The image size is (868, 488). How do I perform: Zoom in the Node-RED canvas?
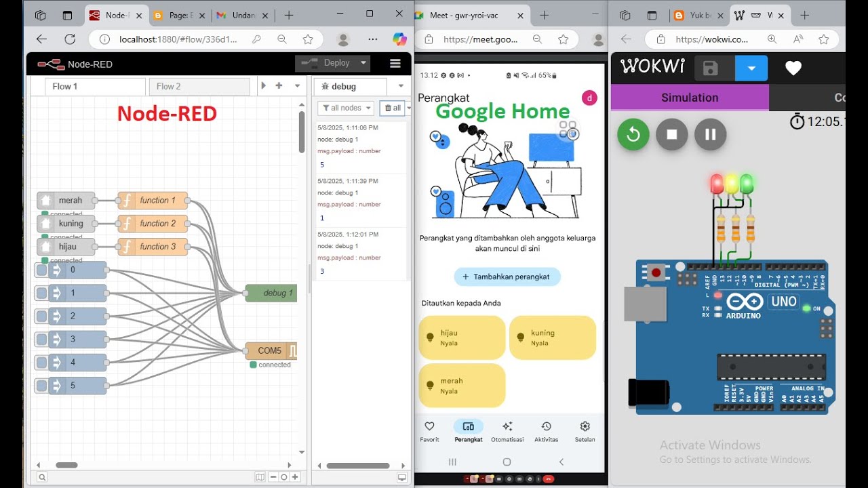(295, 477)
